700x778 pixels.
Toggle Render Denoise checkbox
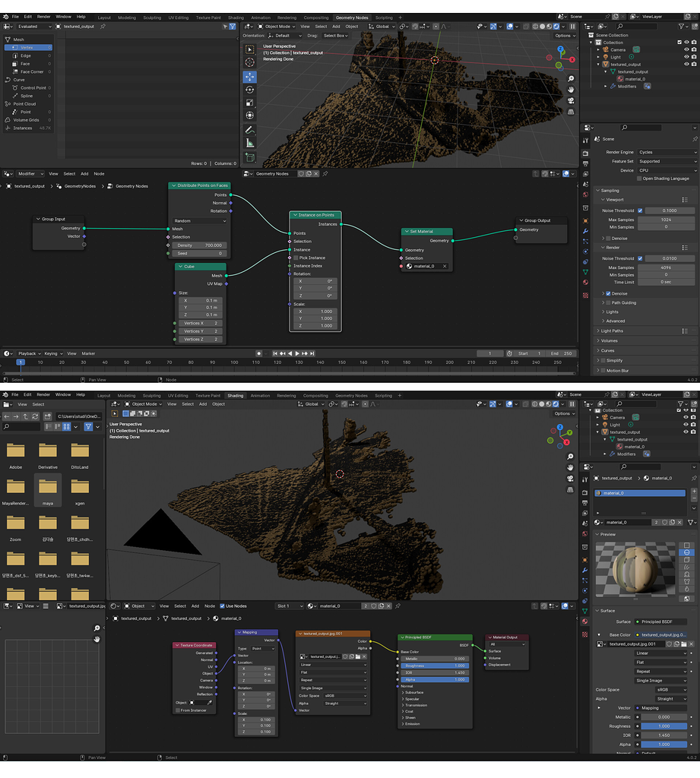(608, 294)
